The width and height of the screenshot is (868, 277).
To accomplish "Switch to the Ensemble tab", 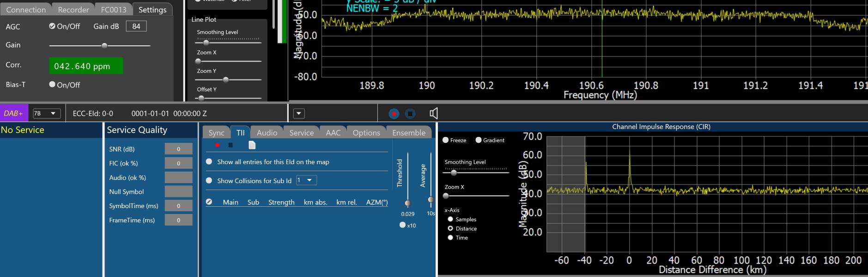I will click(x=408, y=133).
